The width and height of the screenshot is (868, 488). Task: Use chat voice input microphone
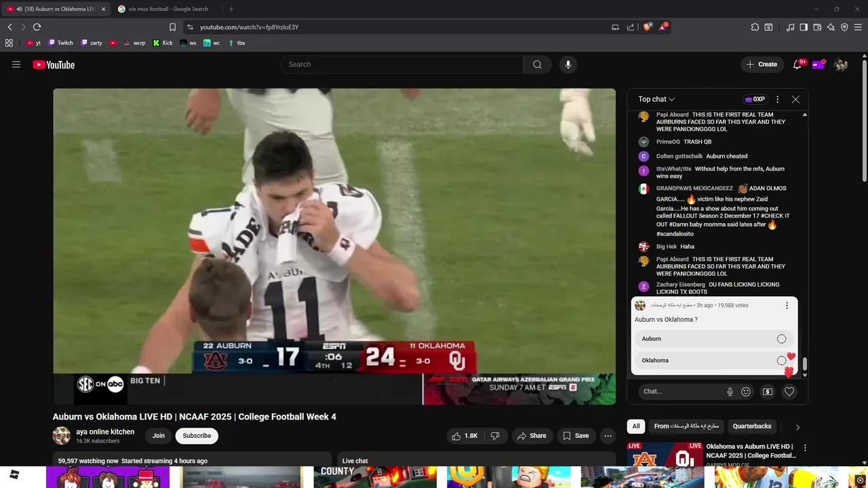pos(730,391)
